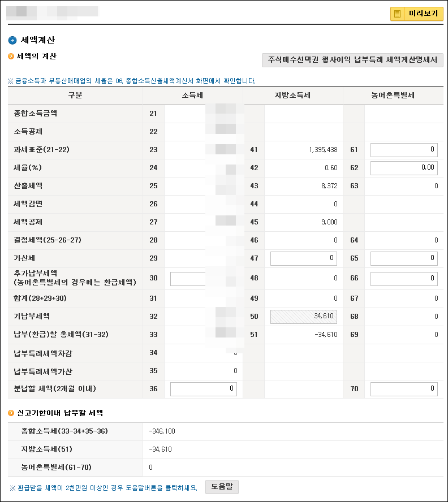Click 납부특례세액차감 row label
Screen dimensions: 448x502
click(x=43, y=354)
